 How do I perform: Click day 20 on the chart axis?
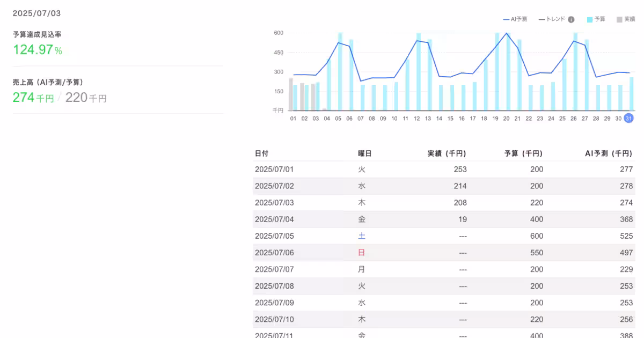point(506,119)
